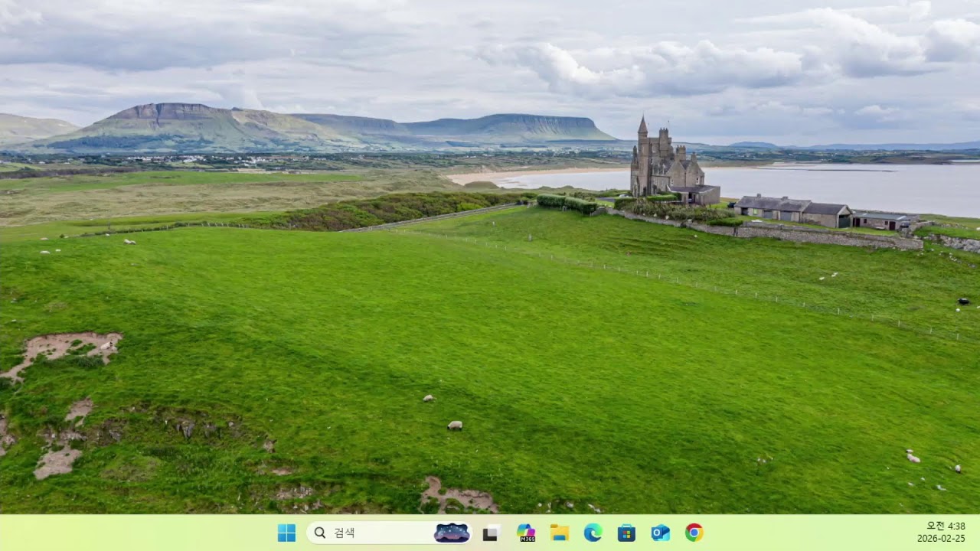
Task: Launch Microsoft Edge browser
Action: 593,533
